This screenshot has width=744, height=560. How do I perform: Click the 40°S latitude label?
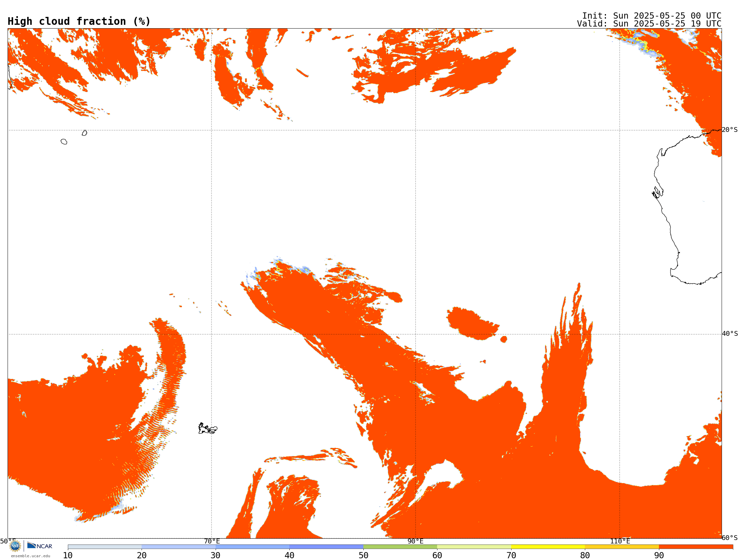tap(730, 334)
